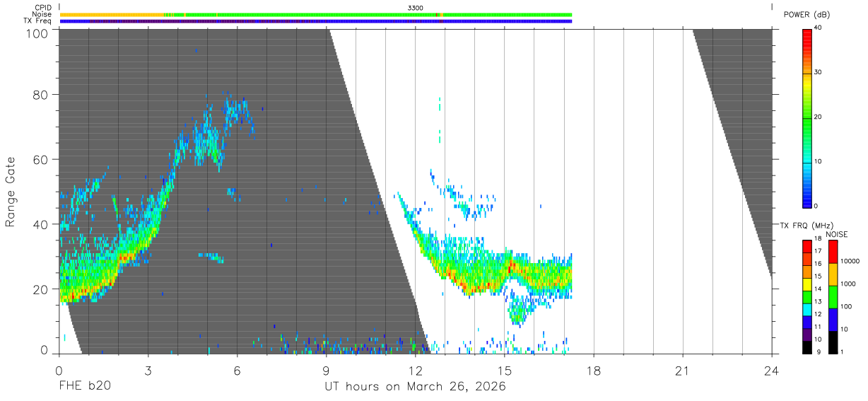This screenshot has width=868, height=401.
Task: Click the yellow segment of the NOISE bar
Action: pyautogui.click(x=833, y=274)
